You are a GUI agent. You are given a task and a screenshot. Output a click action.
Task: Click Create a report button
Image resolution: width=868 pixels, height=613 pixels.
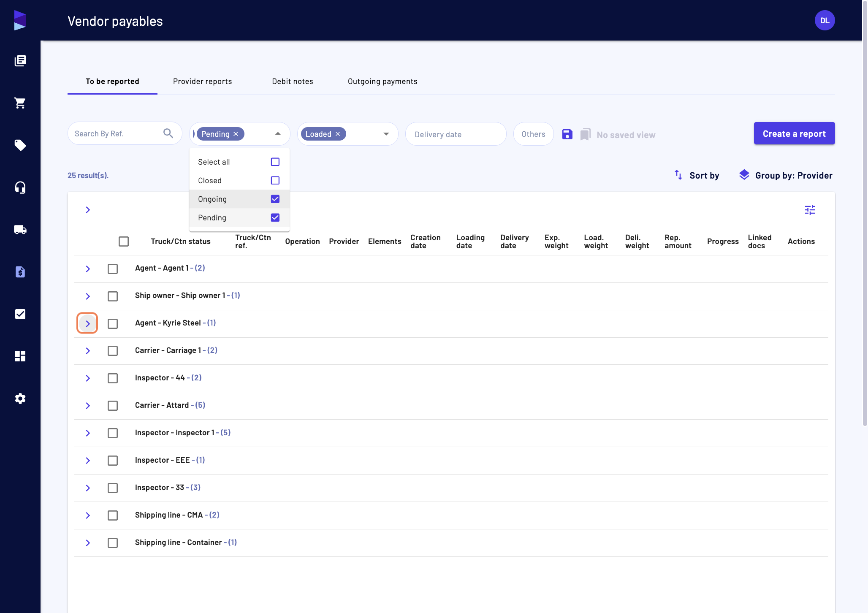click(x=795, y=133)
